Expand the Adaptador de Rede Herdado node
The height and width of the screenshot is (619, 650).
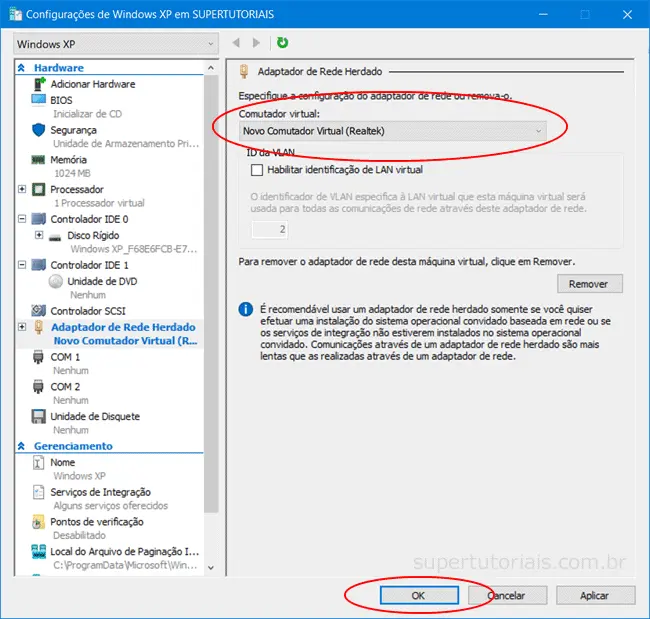tap(22, 327)
